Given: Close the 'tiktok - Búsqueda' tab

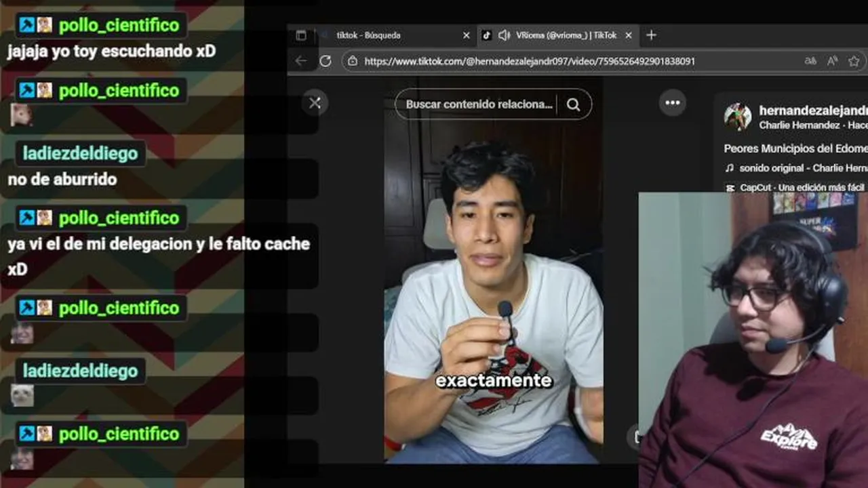Looking at the screenshot, I should coord(466,35).
